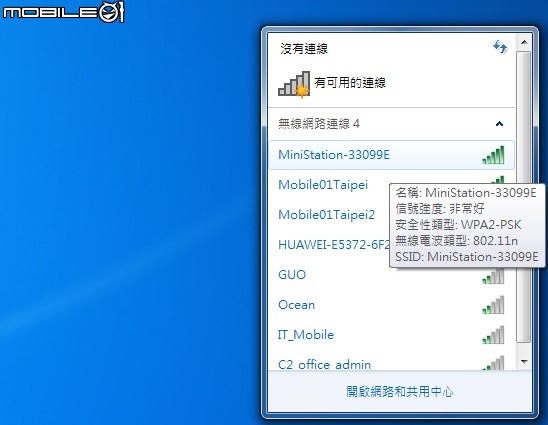The width and height of the screenshot is (548, 425).
Task: Click IT_Mobile signal bars icon
Action: pyautogui.click(x=493, y=335)
